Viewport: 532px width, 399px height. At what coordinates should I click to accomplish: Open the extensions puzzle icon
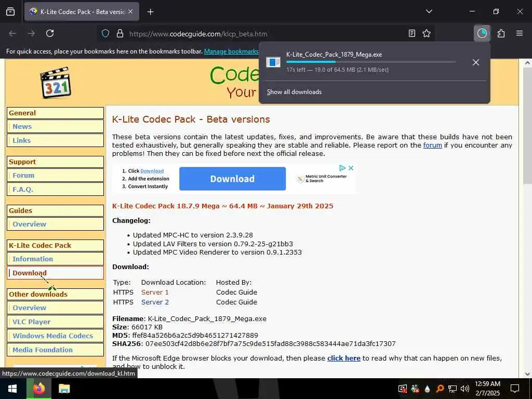(501, 33)
